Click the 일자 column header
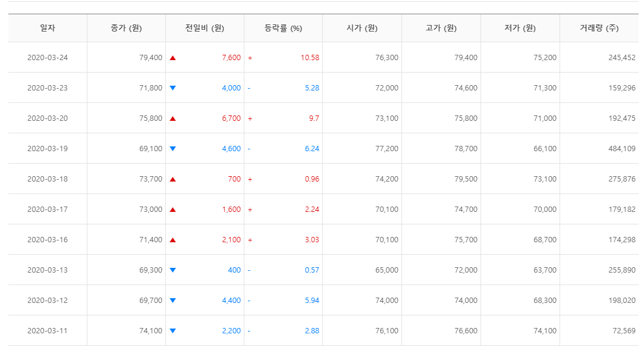This screenshot has width=644, height=347. point(48,28)
